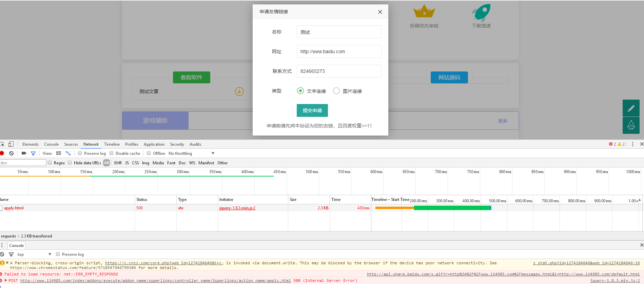Filter network requests by Img
The height and width of the screenshot is (289, 644).
click(x=145, y=163)
